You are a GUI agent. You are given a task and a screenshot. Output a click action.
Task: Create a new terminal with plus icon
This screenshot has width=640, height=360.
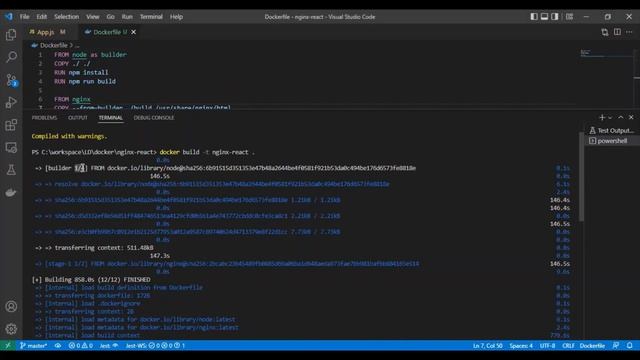click(x=602, y=118)
